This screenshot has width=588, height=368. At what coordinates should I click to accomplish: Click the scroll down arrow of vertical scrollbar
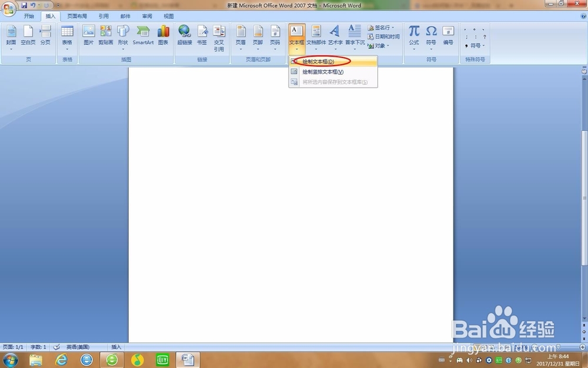[584, 319]
